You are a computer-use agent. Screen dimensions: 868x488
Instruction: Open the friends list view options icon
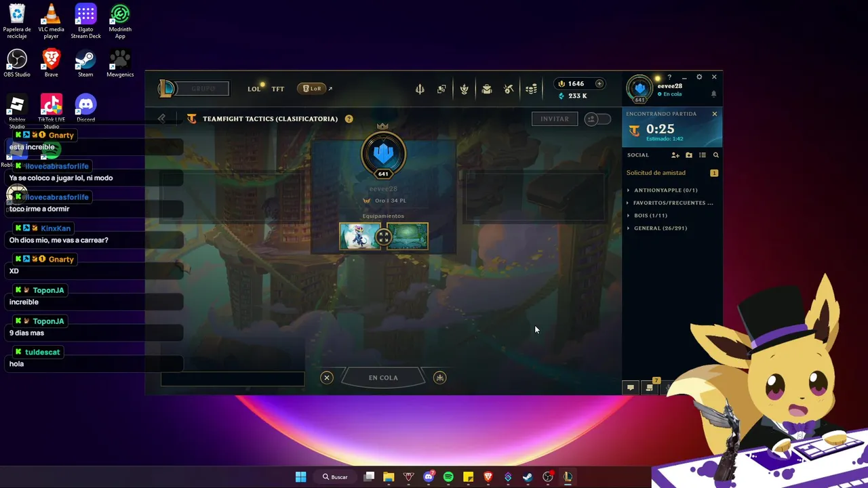[x=703, y=155]
